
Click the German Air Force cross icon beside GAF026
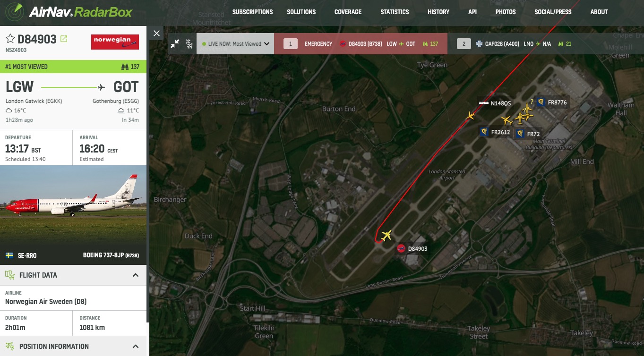tap(478, 44)
